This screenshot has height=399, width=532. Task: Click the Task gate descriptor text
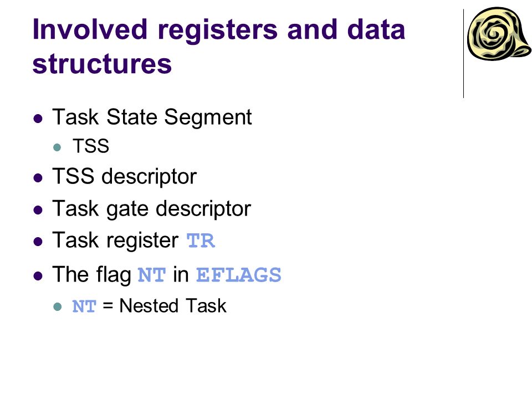click(151, 209)
